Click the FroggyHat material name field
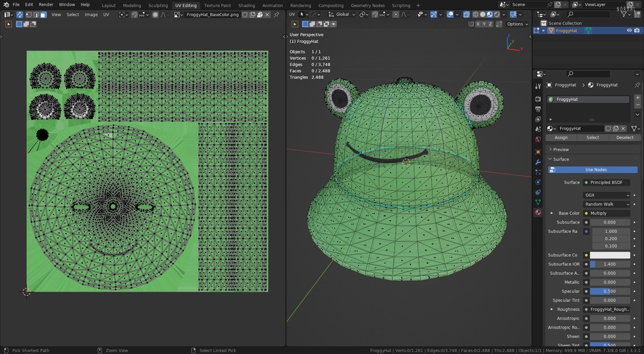The height and width of the screenshot is (354, 644). (581, 129)
